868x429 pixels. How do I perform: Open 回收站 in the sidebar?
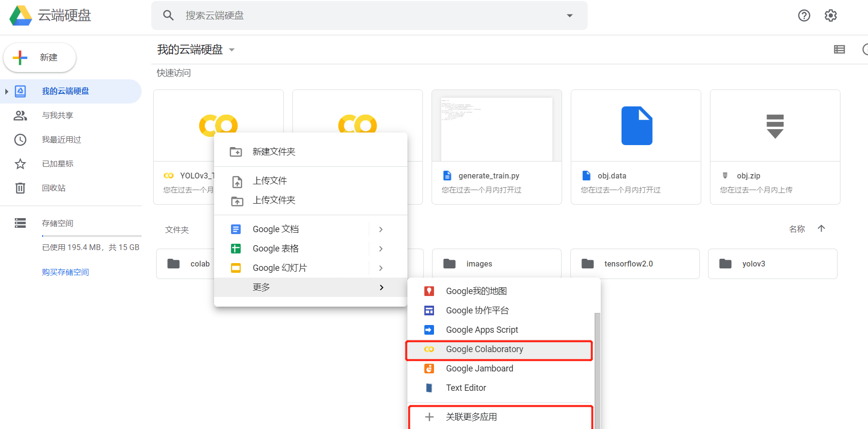pyautogui.click(x=71, y=188)
